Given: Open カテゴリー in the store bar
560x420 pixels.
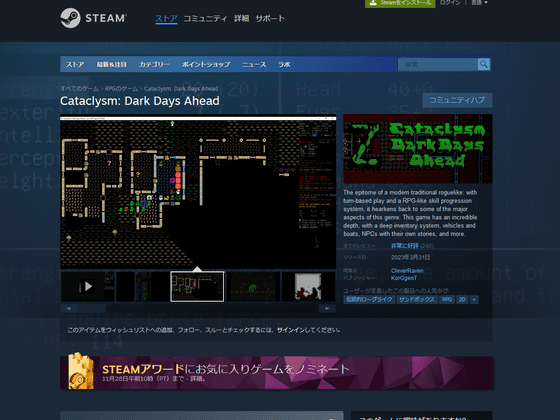Looking at the screenshot, I should pos(154,65).
